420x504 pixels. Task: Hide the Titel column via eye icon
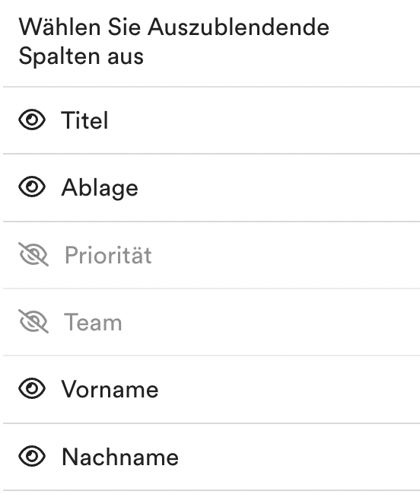coord(32,120)
